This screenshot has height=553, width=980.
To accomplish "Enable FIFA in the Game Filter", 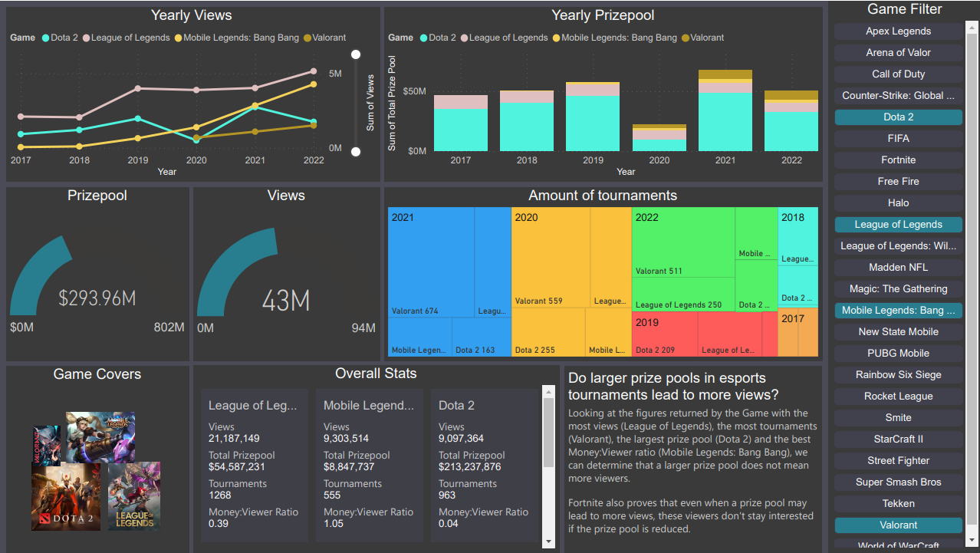I will point(898,139).
